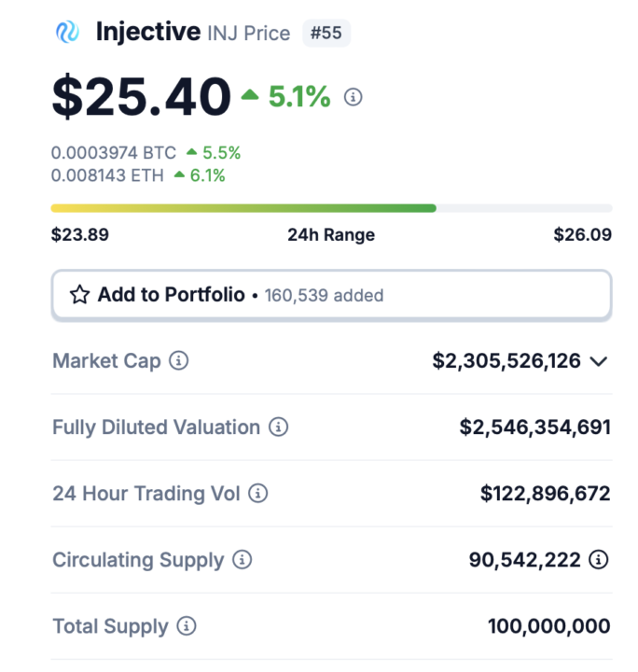Click the 0.008143 ETH price text
Image resolution: width=638 pixels, height=672 pixels.
click(108, 175)
